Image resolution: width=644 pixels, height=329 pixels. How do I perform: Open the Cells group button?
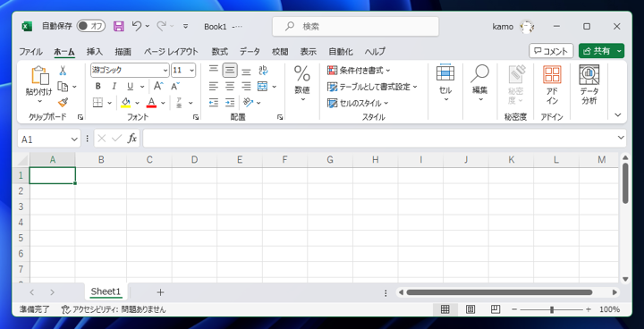(445, 83)
